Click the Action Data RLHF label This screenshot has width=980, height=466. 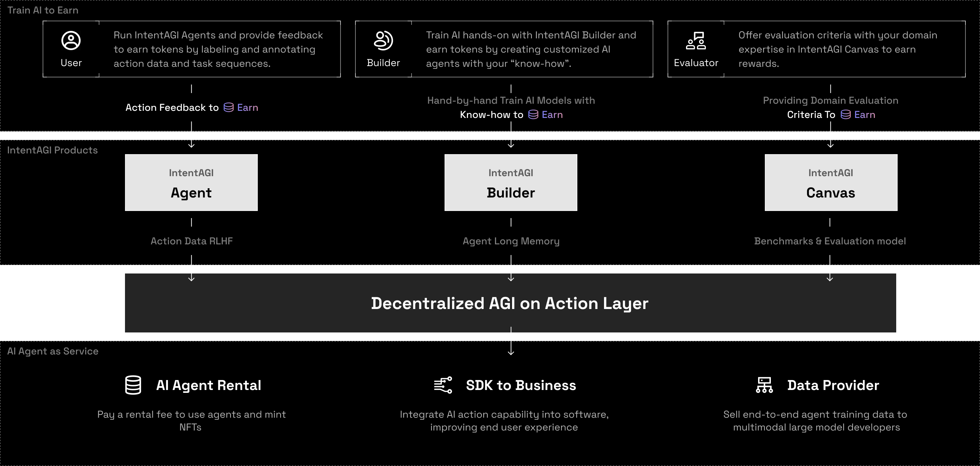191,241
